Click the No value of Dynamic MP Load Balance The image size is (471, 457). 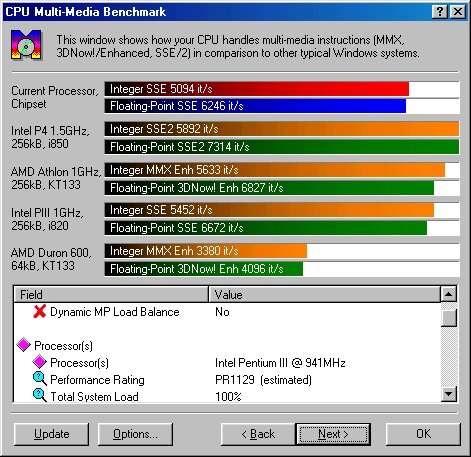(x=222, y=312)
